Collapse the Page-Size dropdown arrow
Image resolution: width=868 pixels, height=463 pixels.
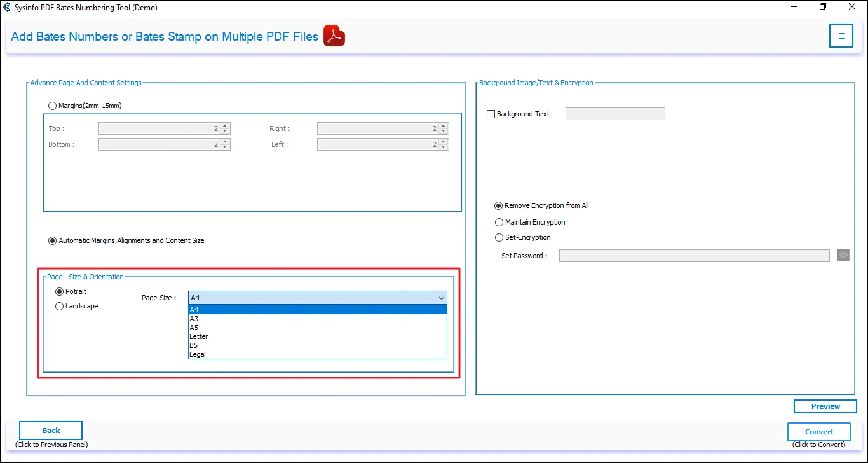tap(442, 298)
